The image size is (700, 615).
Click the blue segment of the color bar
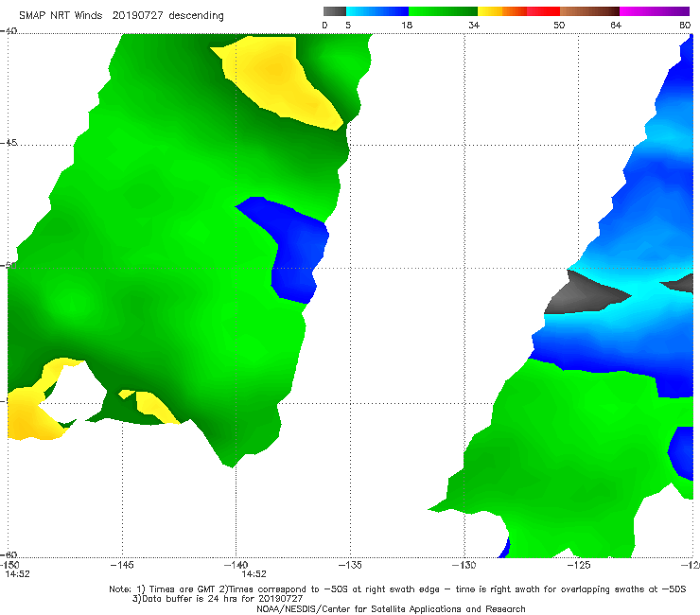pyautogui.click(x=377, y=11)
